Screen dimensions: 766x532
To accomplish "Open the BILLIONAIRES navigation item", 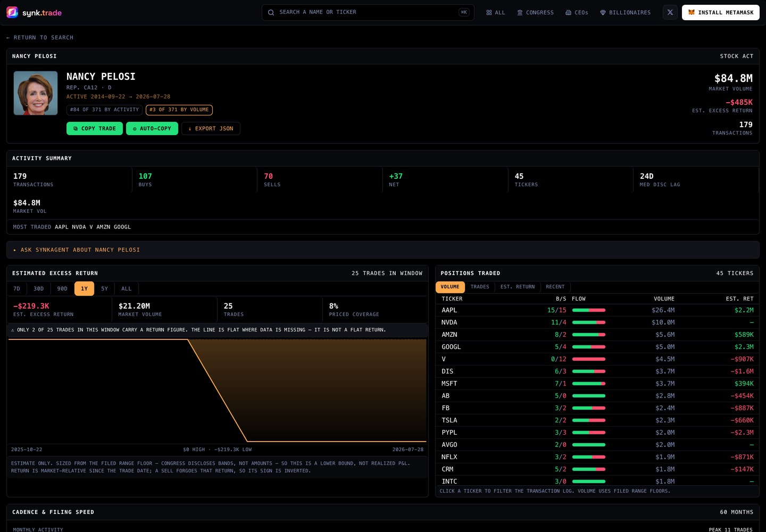I will (625, 13).
